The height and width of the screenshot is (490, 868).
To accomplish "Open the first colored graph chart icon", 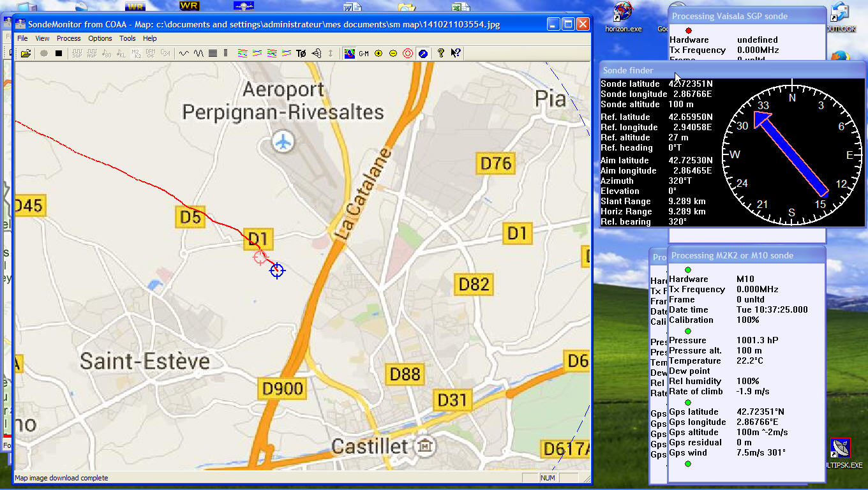I will 243,54.
